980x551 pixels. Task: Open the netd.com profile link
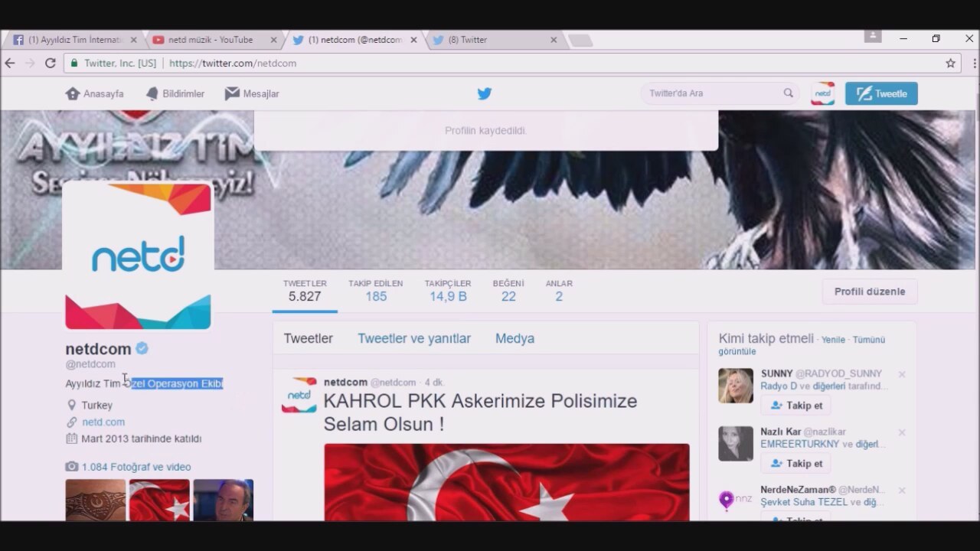tap(103, 422)
